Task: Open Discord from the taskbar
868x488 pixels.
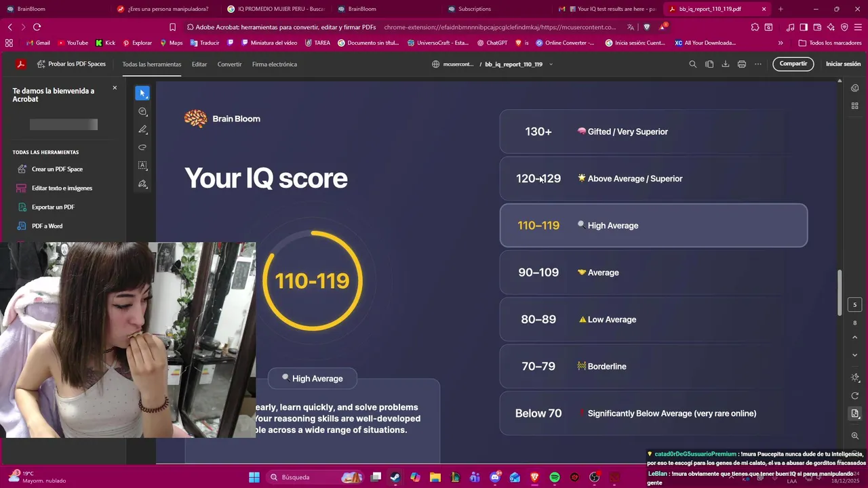Action: [x=495, y=477]
